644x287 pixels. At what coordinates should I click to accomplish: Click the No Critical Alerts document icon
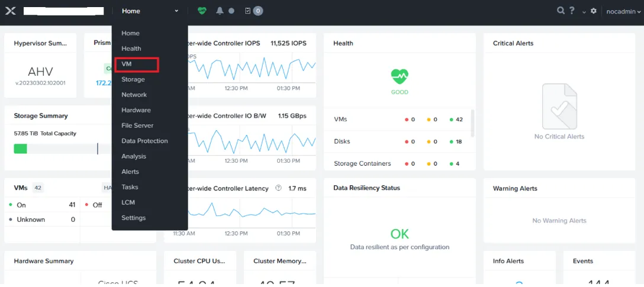[x=559, y=107]
